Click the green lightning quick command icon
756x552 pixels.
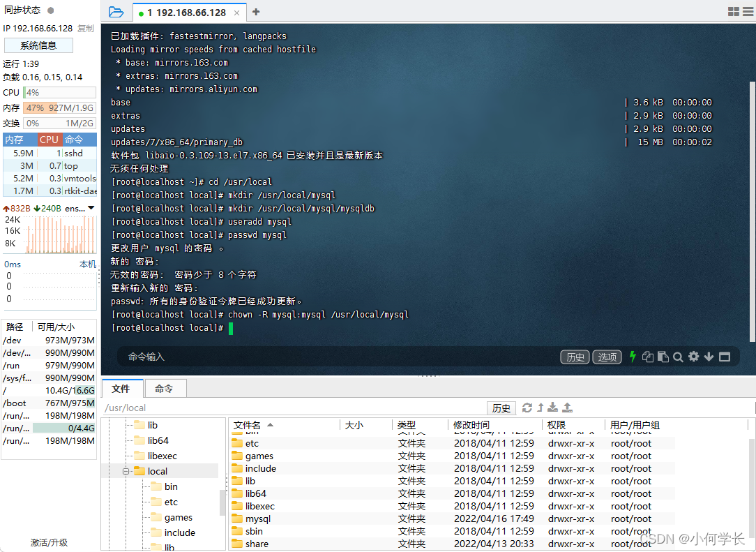633,357
